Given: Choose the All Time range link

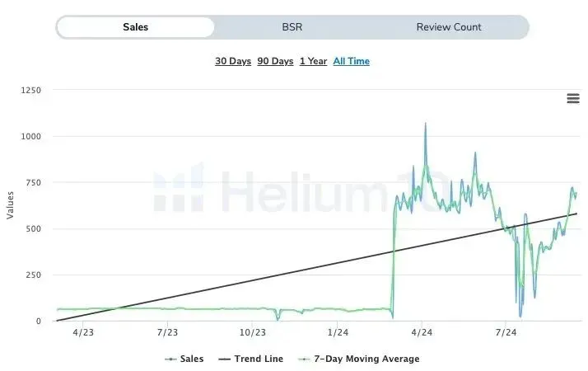Looking at the screenshot, I should [352, 62].
